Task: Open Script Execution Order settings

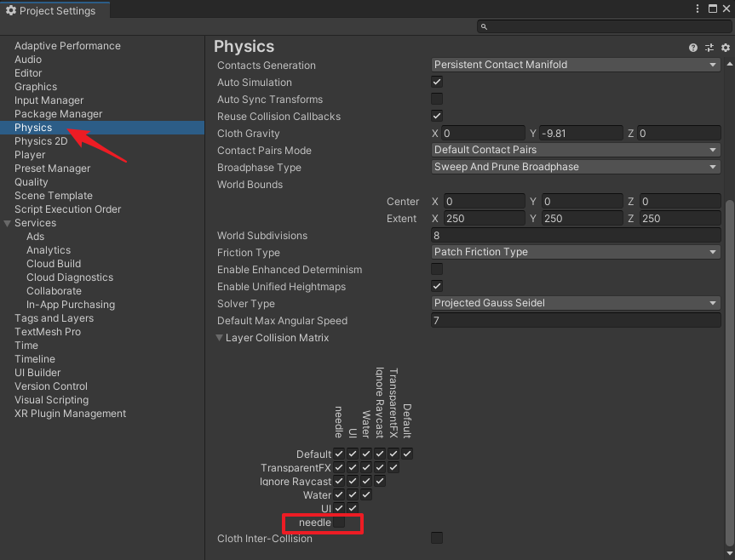Action: coord(67,209)
